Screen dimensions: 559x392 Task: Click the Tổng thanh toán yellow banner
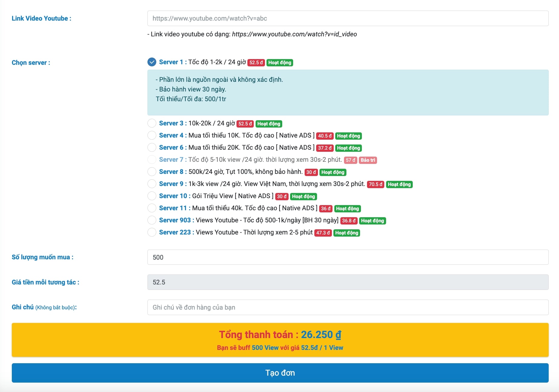(x=280, y=340)
